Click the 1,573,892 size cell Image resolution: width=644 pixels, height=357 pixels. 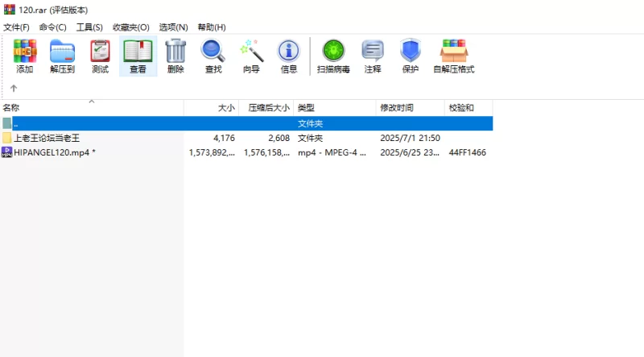click(x=212, y=152)
